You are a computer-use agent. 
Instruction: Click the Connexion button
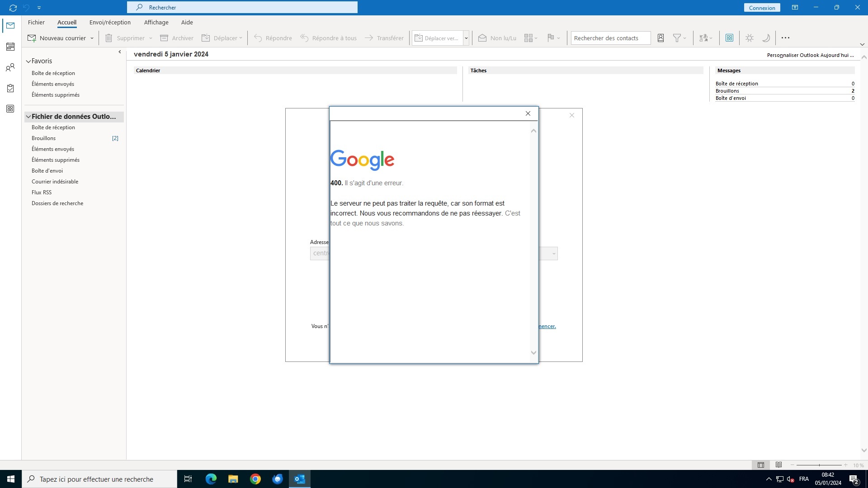(762, 8)
